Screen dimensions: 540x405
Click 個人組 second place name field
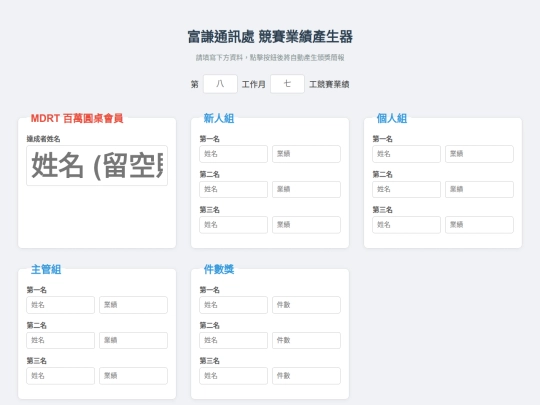pyautogui.click(x=406, y=189)
